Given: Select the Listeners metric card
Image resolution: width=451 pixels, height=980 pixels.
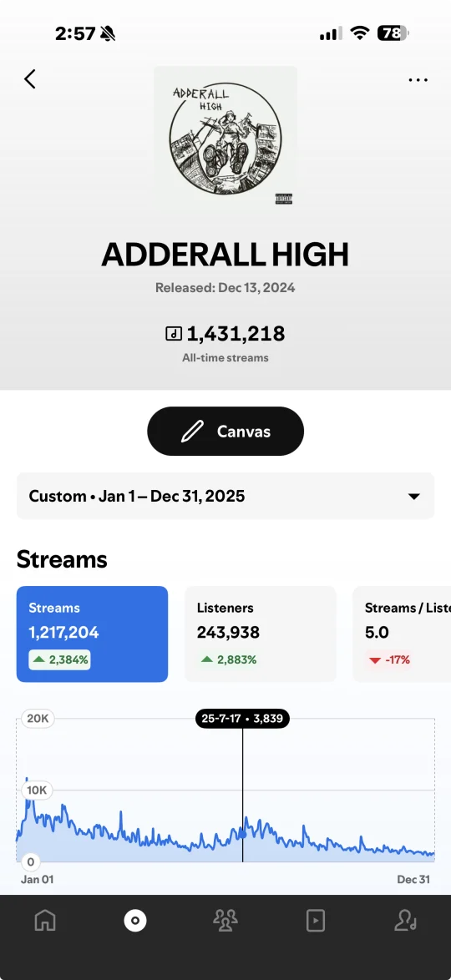Looking at the screenshot, I should click(261, 634).
